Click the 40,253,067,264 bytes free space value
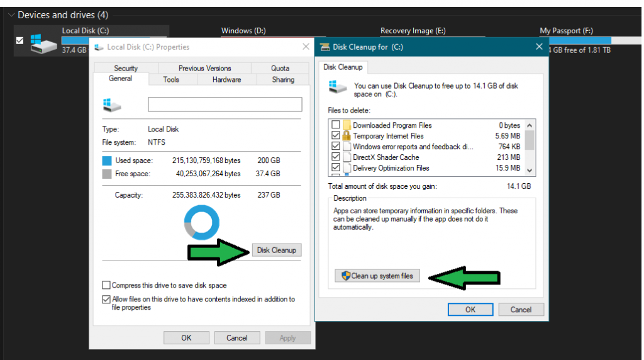The height and width of the screenshot is (360, 644). (x=208, y=174)
